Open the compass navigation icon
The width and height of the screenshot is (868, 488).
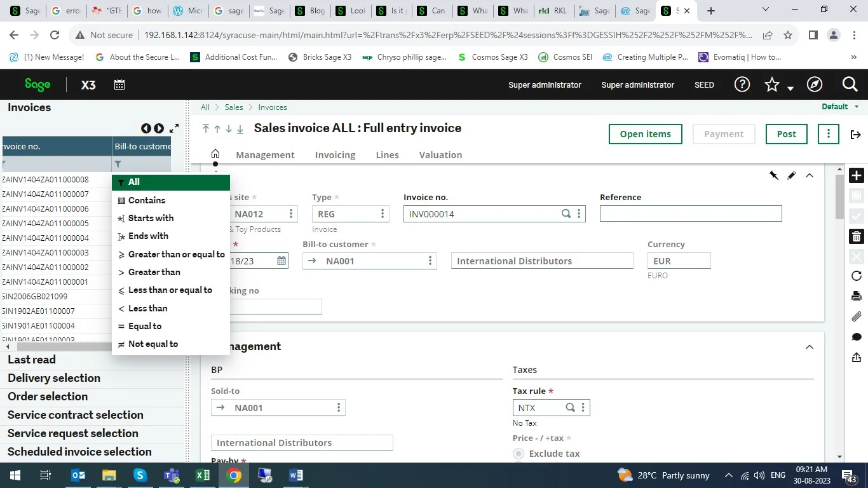click(x=814, y=85)
